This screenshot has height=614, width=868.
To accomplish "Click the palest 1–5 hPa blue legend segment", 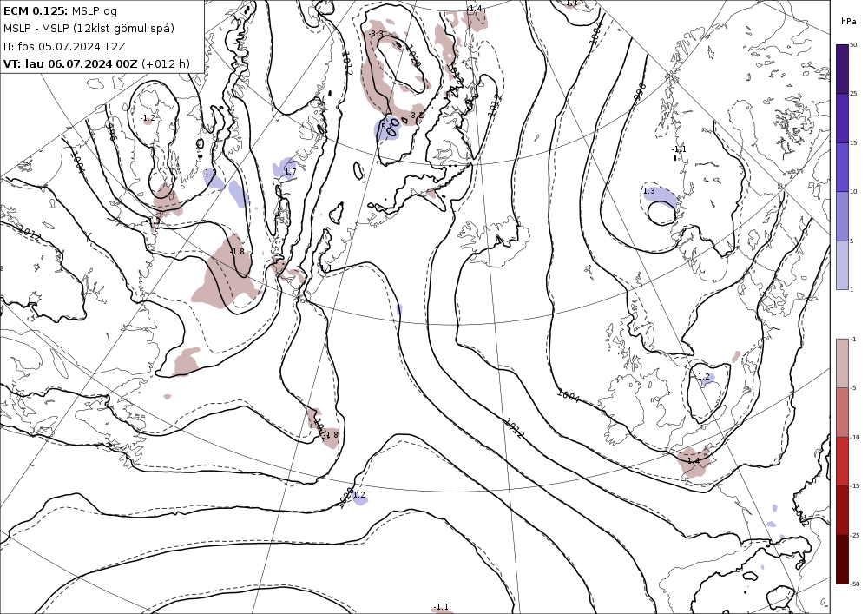I will click(842, 265).
